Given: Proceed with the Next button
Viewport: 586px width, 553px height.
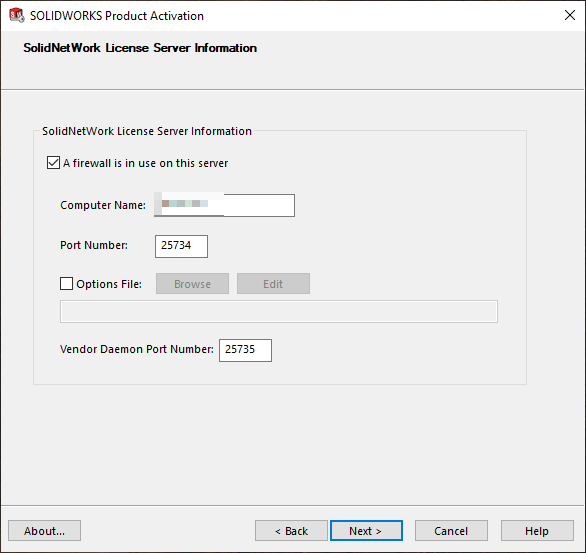Looking at the screenshot, I should pos(366,531).
